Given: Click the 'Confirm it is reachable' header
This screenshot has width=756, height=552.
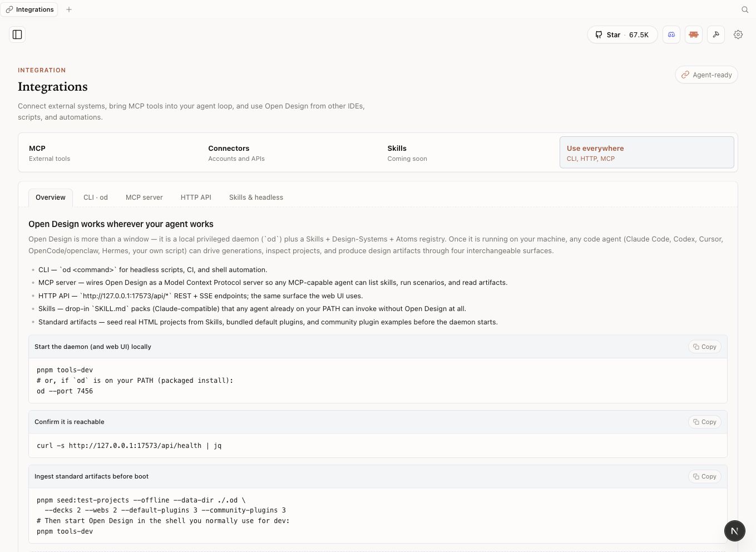Looking at the screenshot, I should (x=70, y=422).
